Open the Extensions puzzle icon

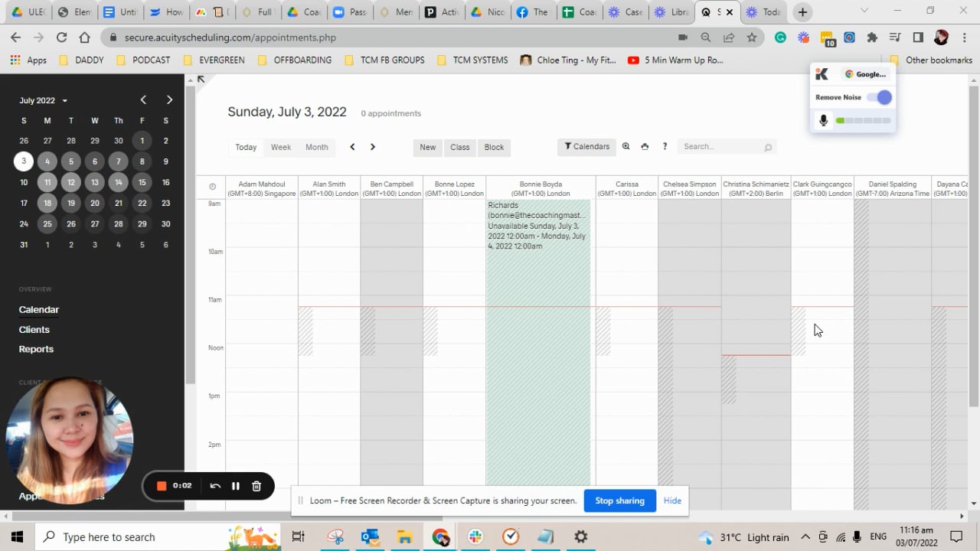coord(872,37)
